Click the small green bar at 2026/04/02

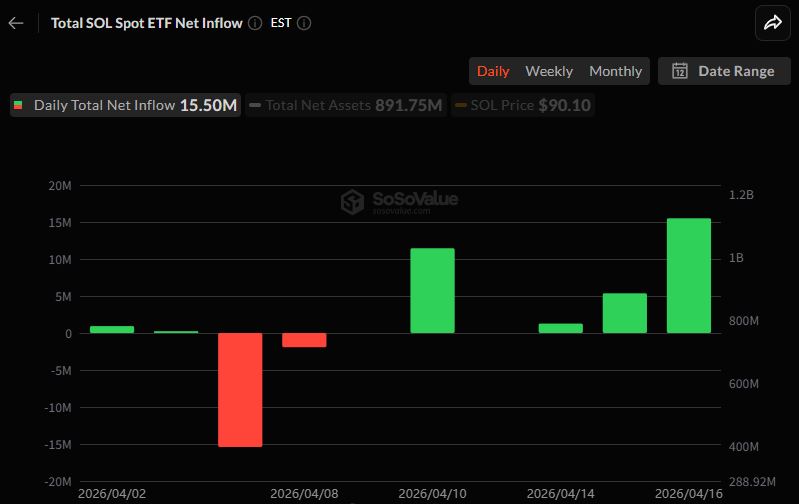click(x=112, y=329)
